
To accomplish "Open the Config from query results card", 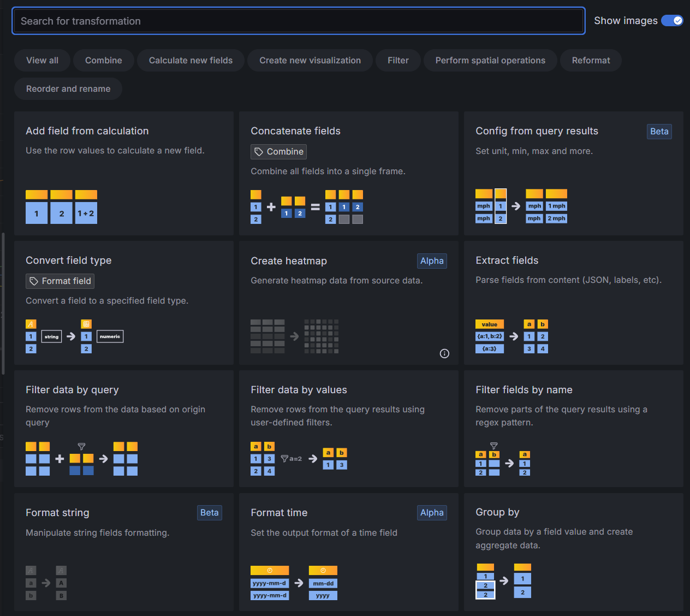I will 573,173.
